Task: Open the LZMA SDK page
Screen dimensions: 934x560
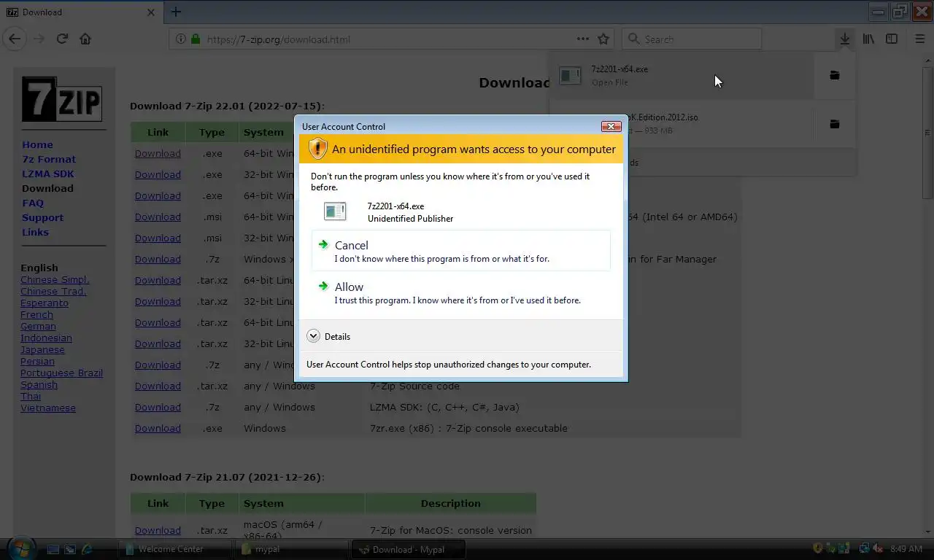Action: point(47,174)
